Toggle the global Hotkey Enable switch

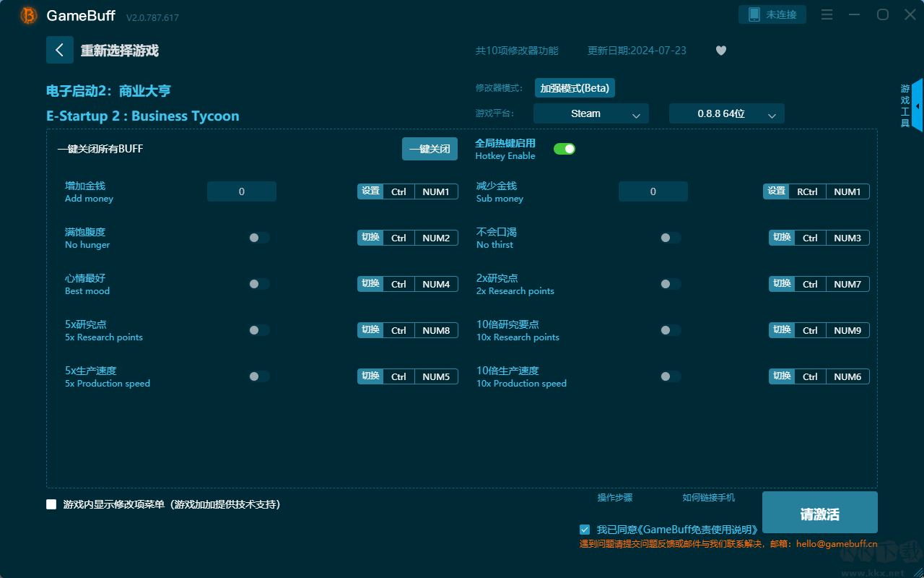pos(564,149)
